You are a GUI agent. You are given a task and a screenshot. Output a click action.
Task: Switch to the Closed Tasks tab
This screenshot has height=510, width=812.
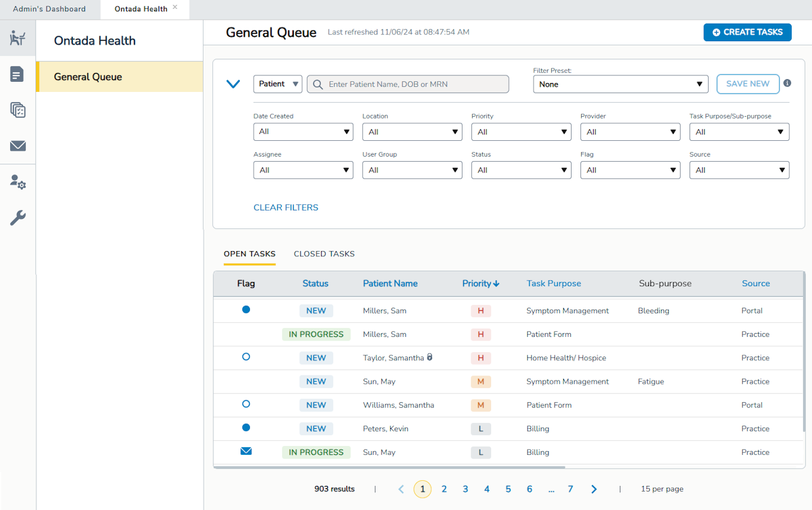coord(324,254)
